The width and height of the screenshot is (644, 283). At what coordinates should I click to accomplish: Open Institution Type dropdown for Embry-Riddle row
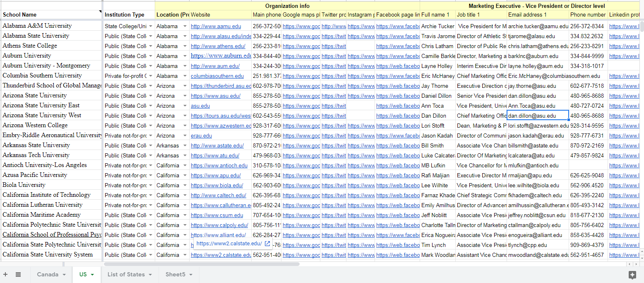[151, 135]
